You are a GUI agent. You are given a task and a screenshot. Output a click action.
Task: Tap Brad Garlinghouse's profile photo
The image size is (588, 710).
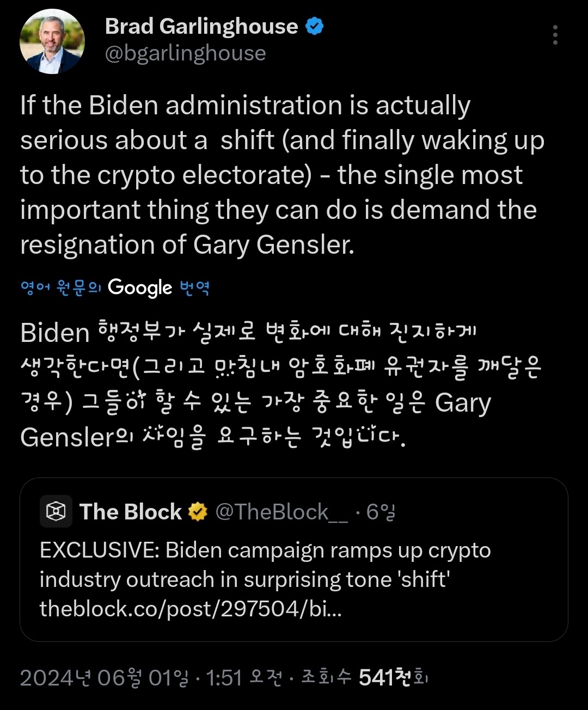(52, 41)
